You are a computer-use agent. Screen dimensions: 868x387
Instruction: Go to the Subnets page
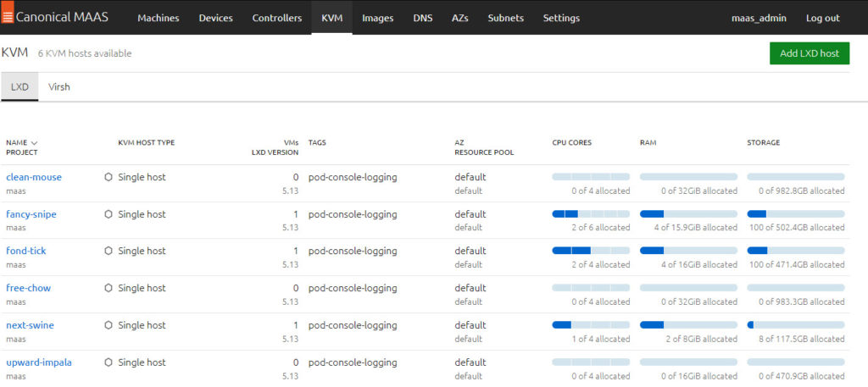point(505,18)
